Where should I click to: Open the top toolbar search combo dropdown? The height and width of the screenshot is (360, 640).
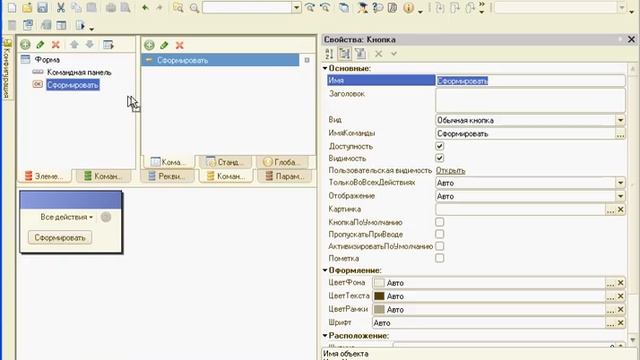[297, 7]
